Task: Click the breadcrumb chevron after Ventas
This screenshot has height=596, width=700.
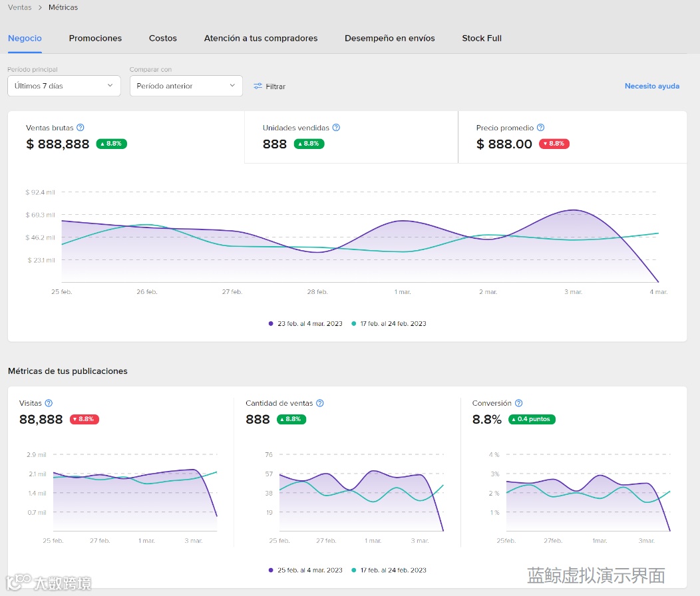Action: [40, 7]
